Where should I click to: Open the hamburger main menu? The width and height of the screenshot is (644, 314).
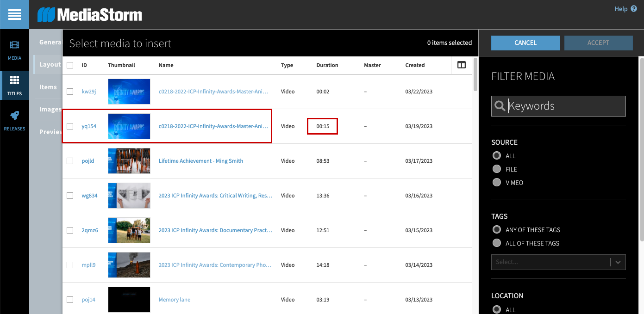(14, 15)
